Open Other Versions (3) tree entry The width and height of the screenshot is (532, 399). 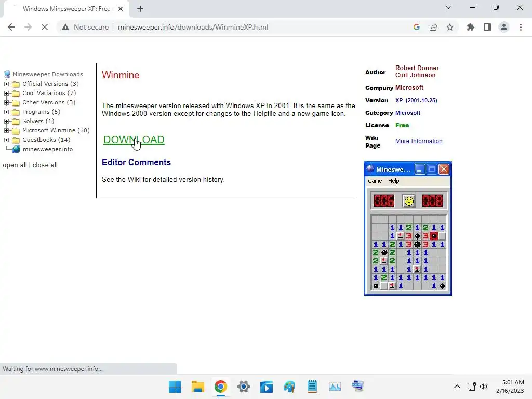click(49, 102)
